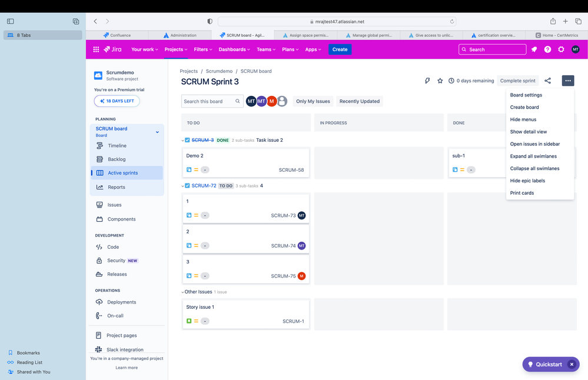Open the MT profile avatar in header

pyautogui.click(x=575, y=49)
